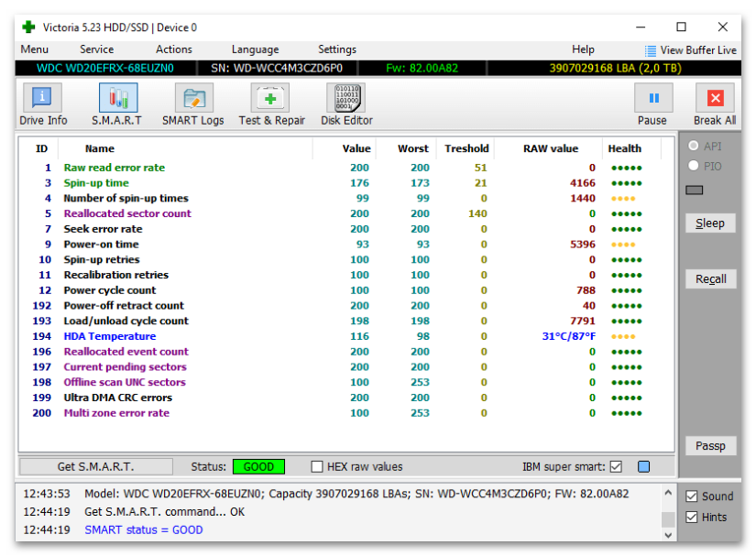Viewport: 756px width, 556px height.
Task: Click the Health column header
Action: click(x=624, y=148)
